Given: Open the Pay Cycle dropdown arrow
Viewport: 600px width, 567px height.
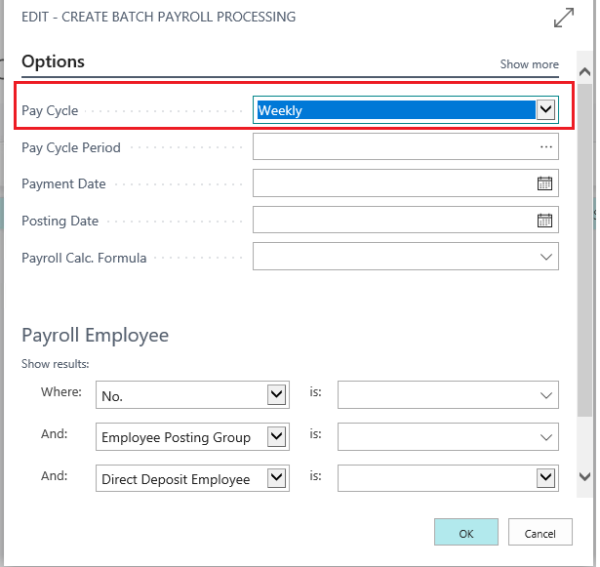Looking at the screenshot, I should coord(545,110).
